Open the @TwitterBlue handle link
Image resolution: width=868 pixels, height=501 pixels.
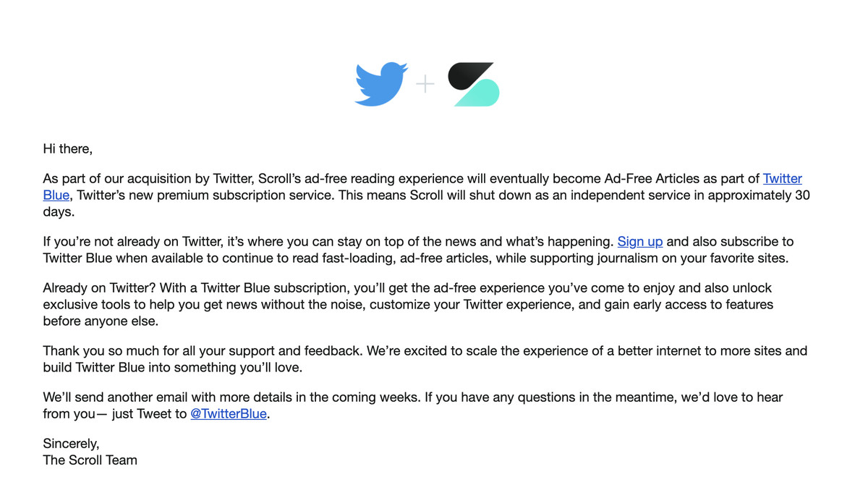[x=229, y=414]
